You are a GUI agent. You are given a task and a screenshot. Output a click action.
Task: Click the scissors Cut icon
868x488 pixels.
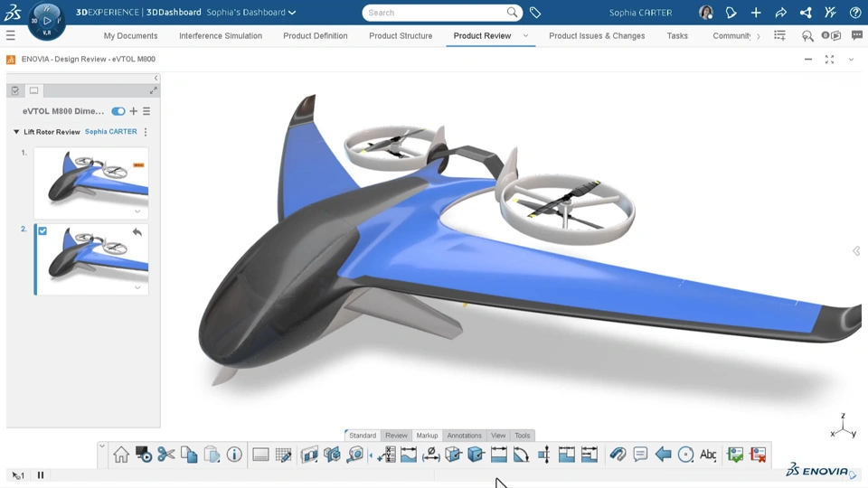point(166,455)
